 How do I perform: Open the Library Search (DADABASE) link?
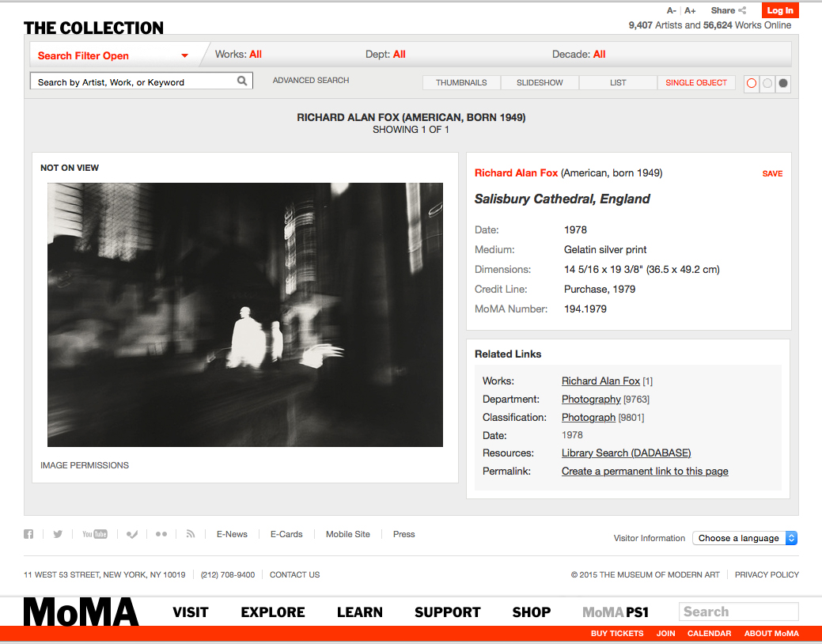click(x=626, y=453)
